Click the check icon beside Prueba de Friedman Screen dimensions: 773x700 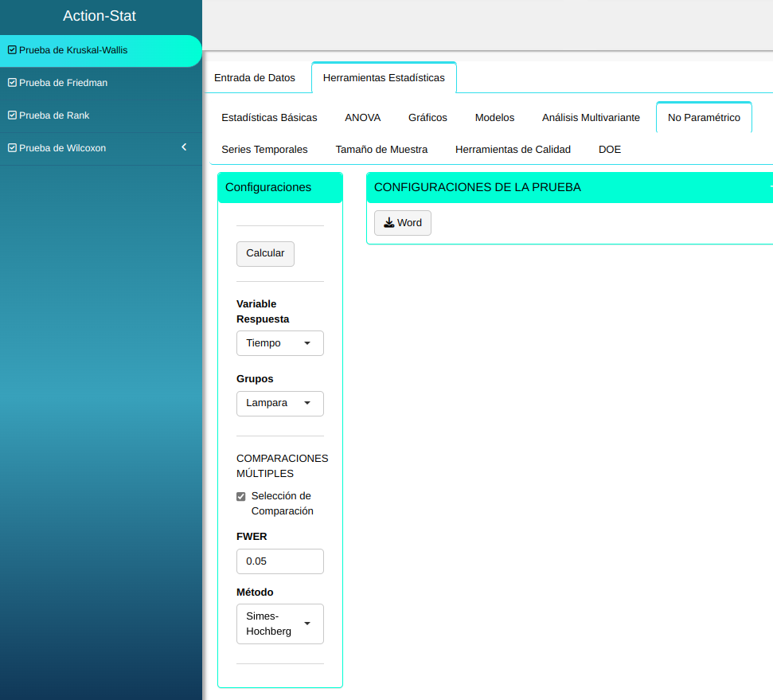click(x=12, y=83)
